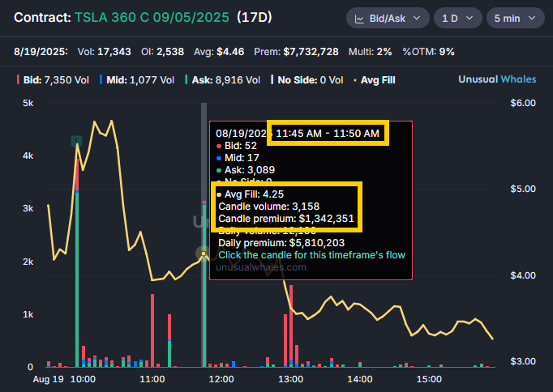Click the tall red candle at 13:00
The width and height of the screenshot is (553, 392).
[291, 326]
